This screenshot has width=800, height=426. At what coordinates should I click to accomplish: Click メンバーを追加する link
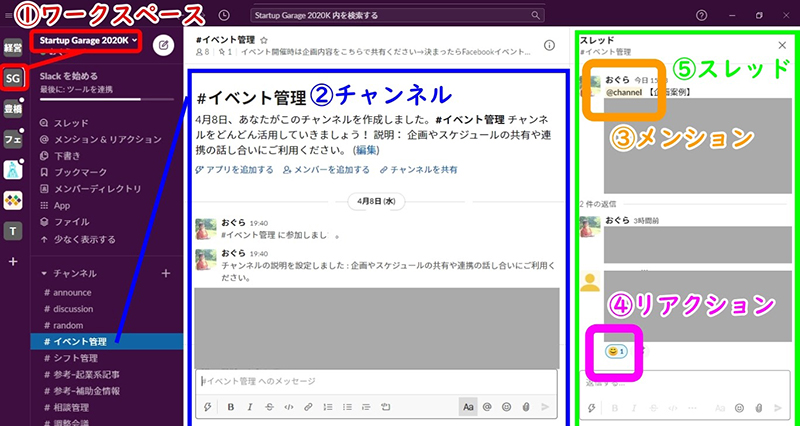pyautogui.click(x=327, y=170)
